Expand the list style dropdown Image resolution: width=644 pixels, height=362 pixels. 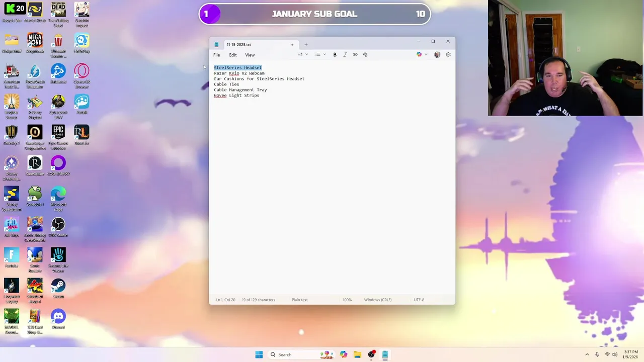pyautogui.click(x=320, y=55)
